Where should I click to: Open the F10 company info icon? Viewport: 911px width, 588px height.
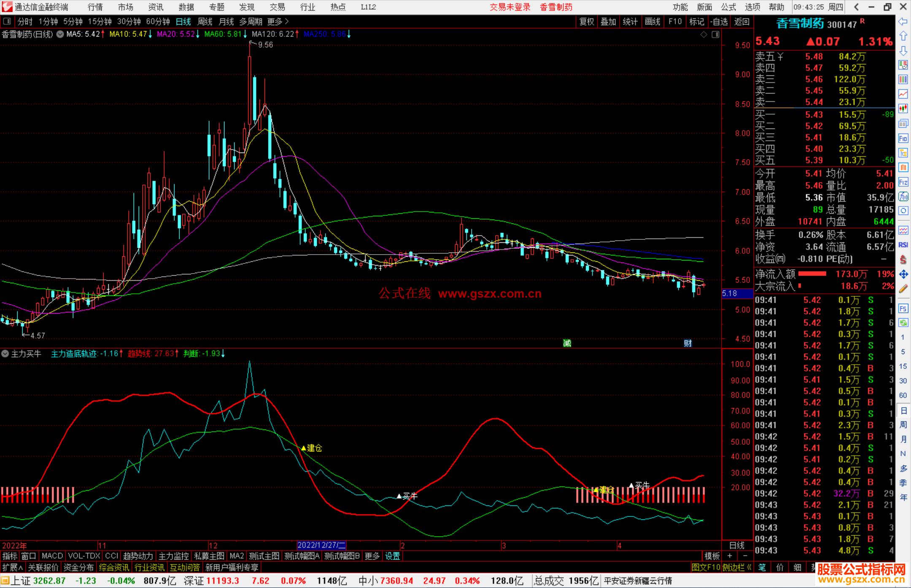(903, 138)
